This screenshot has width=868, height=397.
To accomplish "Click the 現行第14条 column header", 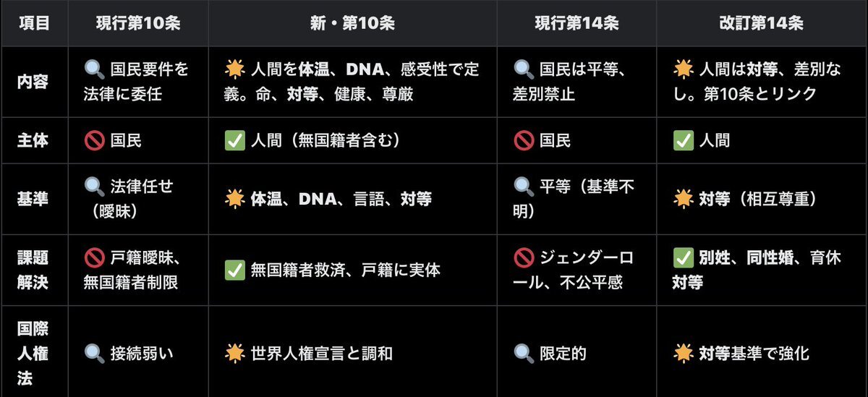I will click(576, 23).
